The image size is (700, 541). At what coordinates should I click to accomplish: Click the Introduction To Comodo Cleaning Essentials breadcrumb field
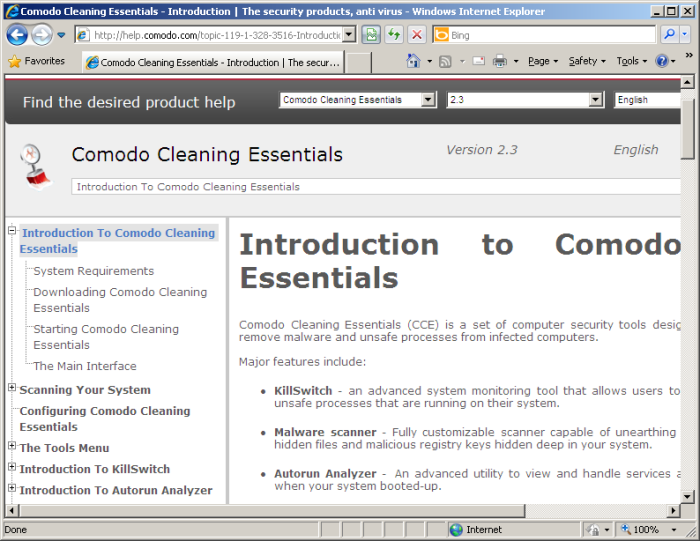376,187
